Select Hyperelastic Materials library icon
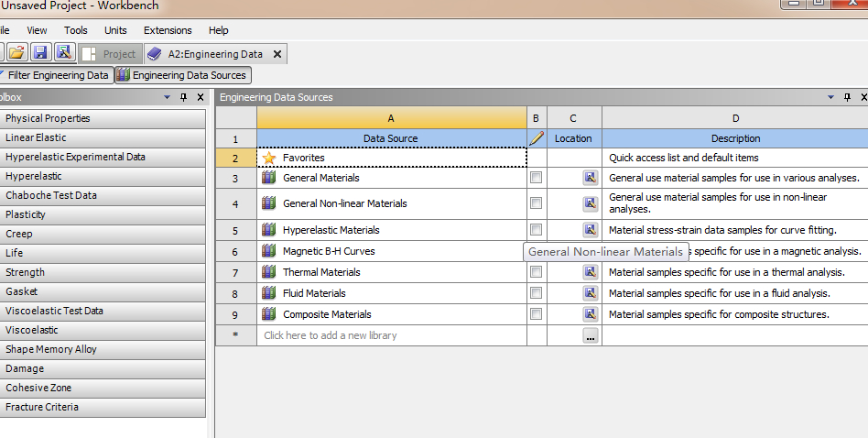 pos(268,230)
